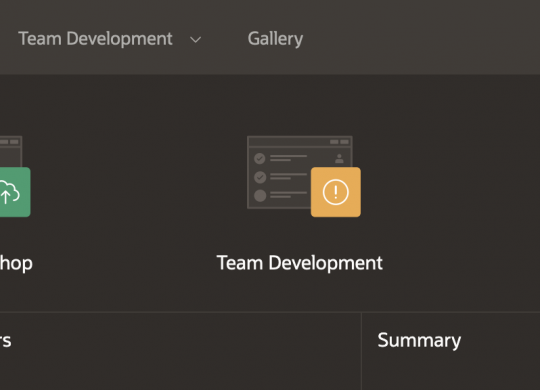The width and height of the screenshot is (540, 390).
Task: Click the person silhouette in the checklist illustration
Action: (339, 158)
